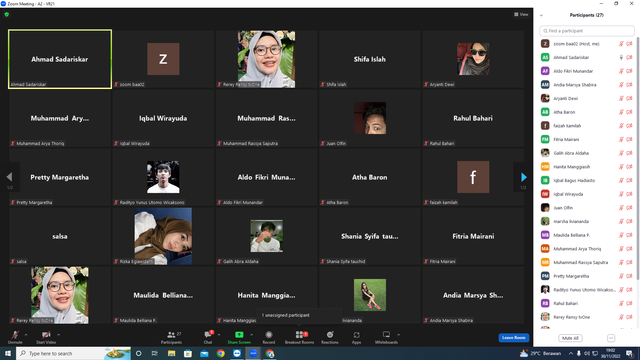This screenshot has width=640, height=360.
Task: Open Zoom Apps
Action: point(356,337)
